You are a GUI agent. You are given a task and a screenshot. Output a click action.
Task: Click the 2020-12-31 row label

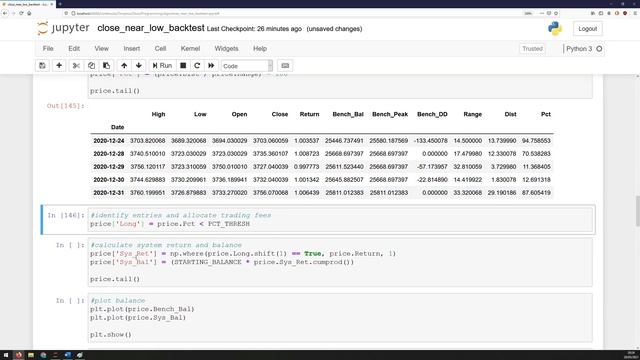(x=109, y=193)
